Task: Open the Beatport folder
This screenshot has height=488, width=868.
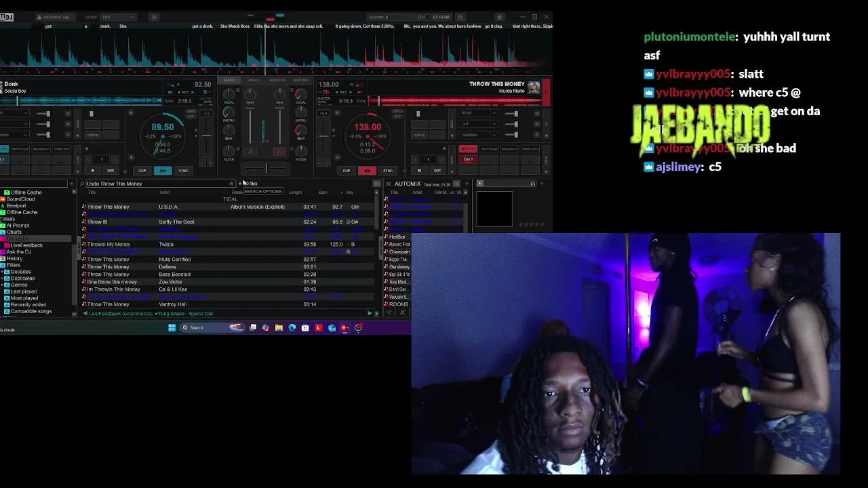Action: tap(16, 205)
